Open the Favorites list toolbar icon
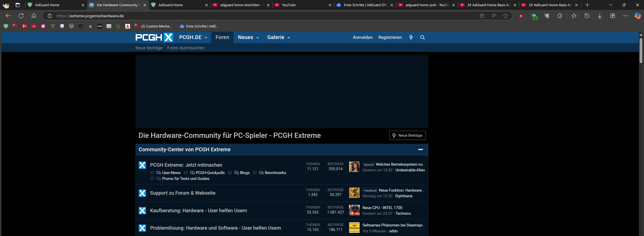This screenshot has height=236, width=644. 574,16
